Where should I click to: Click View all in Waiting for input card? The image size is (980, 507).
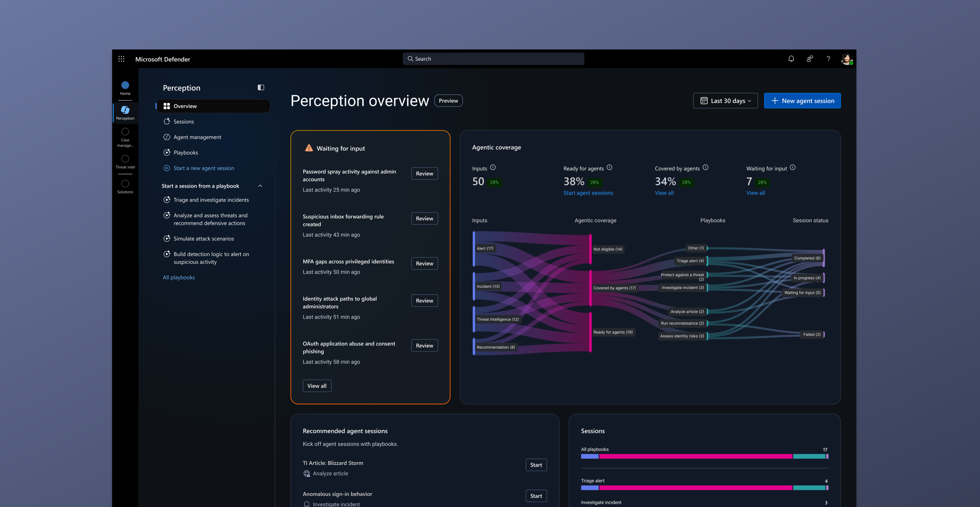tap(317, 386)
